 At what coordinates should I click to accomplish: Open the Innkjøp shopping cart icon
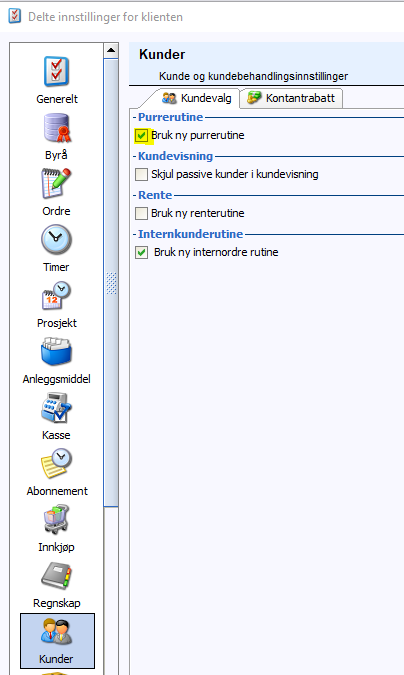[x=56, y=520]
